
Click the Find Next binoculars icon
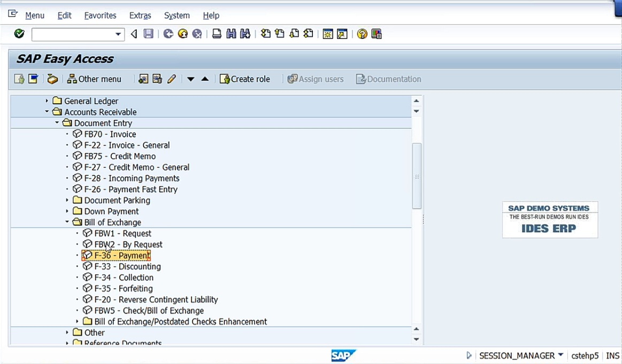245,34
